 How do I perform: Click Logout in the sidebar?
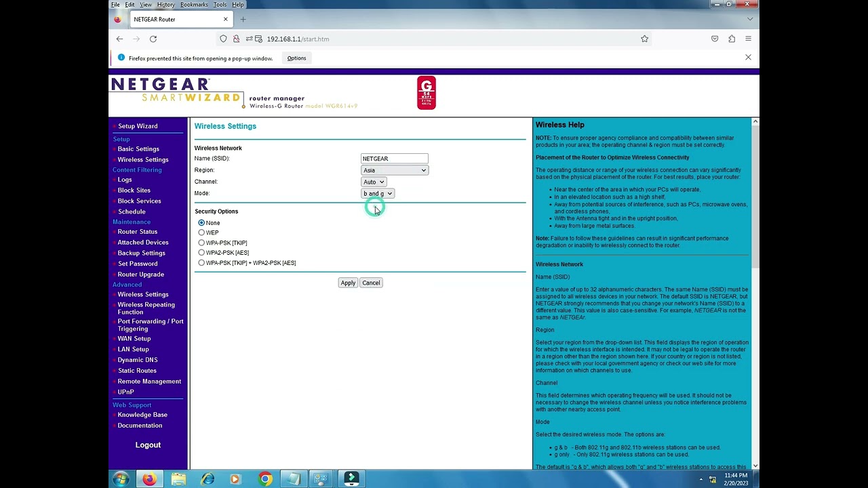tap(148, 445)
